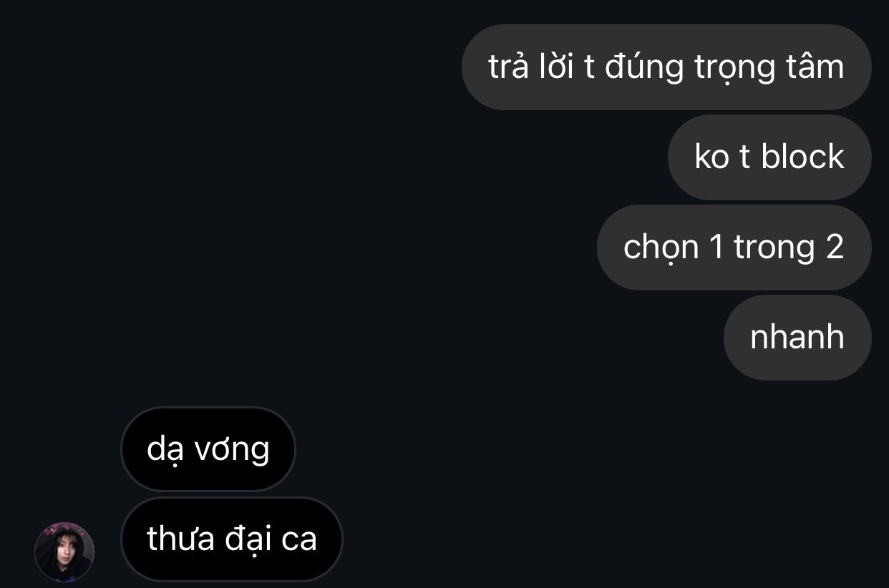Tap the "thưa đại ca" received message
Screen dimensions: 889x588
click(232, 539)
